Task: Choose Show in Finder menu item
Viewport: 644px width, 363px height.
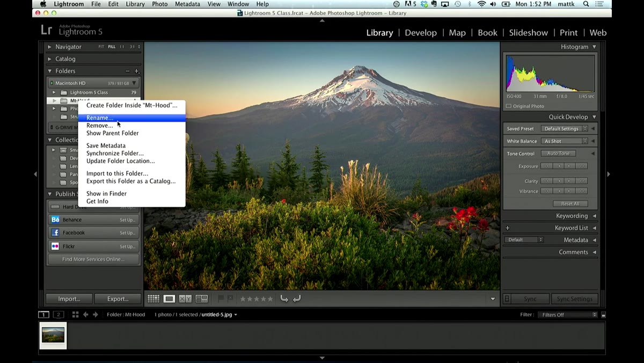Action: (x=131, y=193)
